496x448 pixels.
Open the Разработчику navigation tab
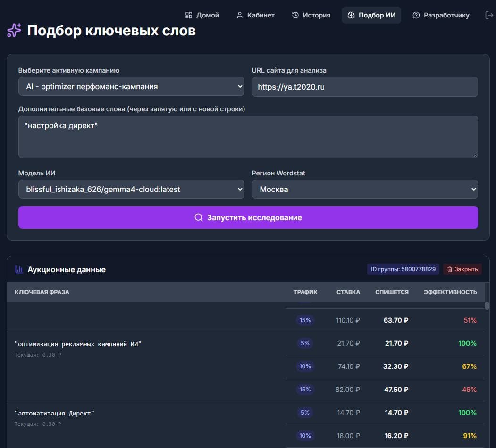pyautogui.click(x=441, y=15)
